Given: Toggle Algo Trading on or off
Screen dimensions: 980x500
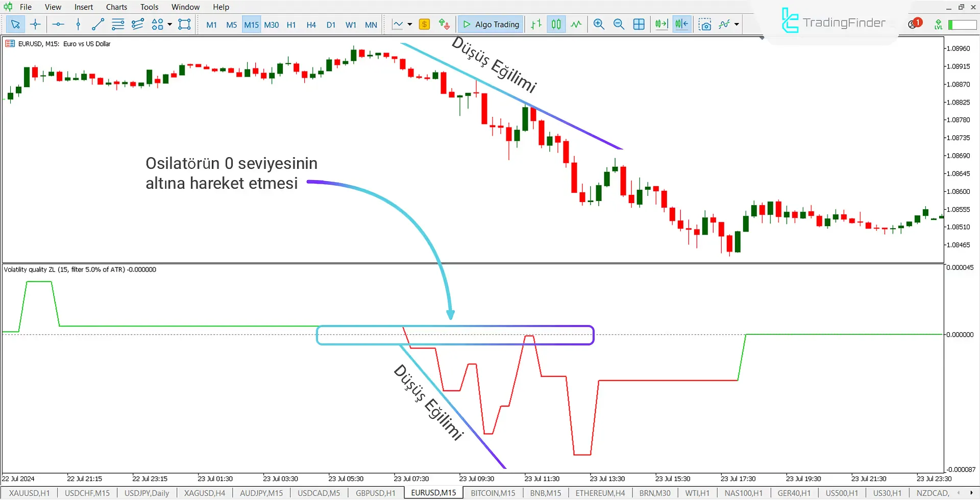Looking at the screenshot, I should pos(491,24).
